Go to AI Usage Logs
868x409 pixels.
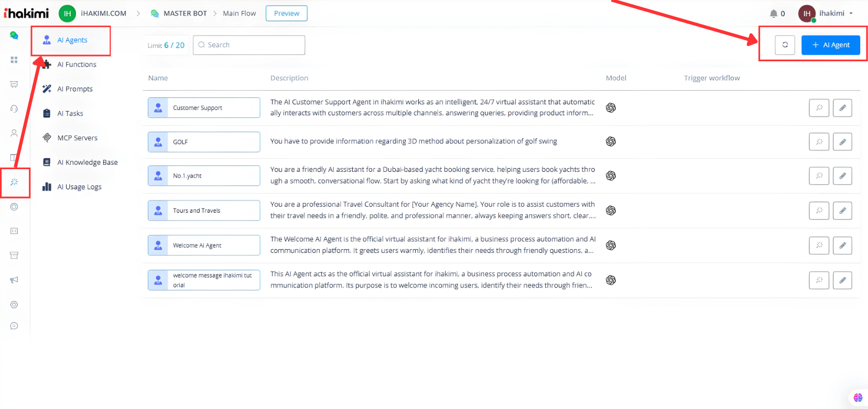pos(79,187)
